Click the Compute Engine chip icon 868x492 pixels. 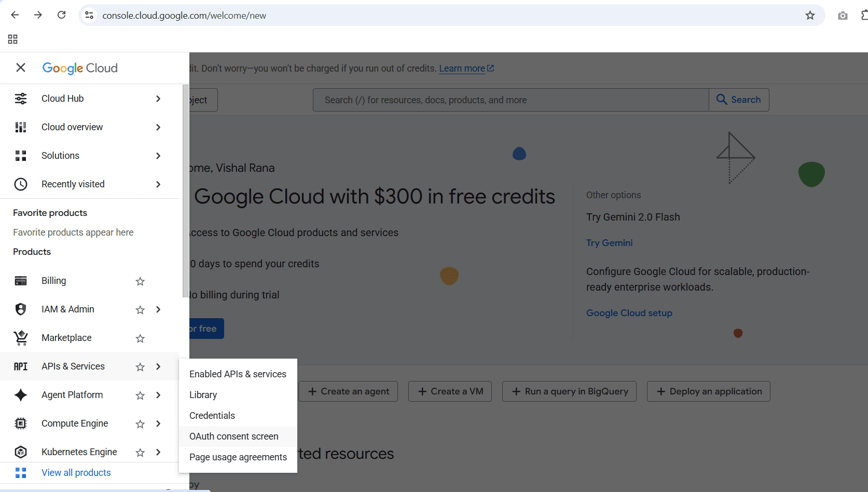21,423
